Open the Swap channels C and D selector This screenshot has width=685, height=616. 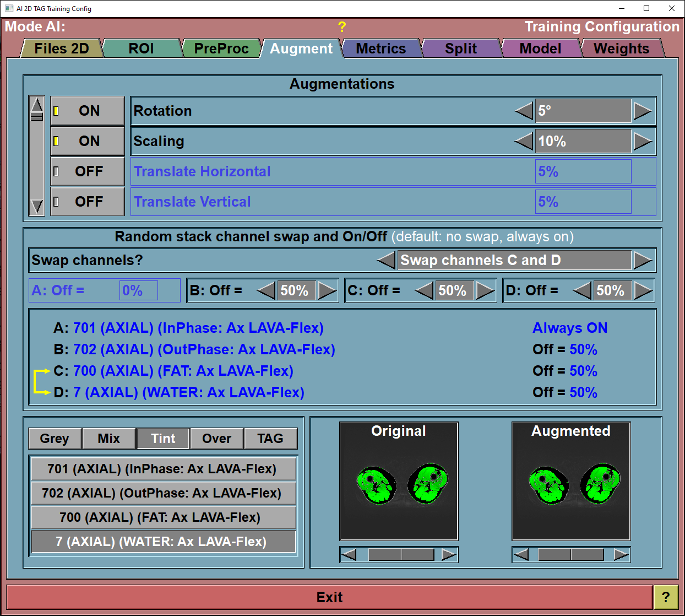coord(514,260)
